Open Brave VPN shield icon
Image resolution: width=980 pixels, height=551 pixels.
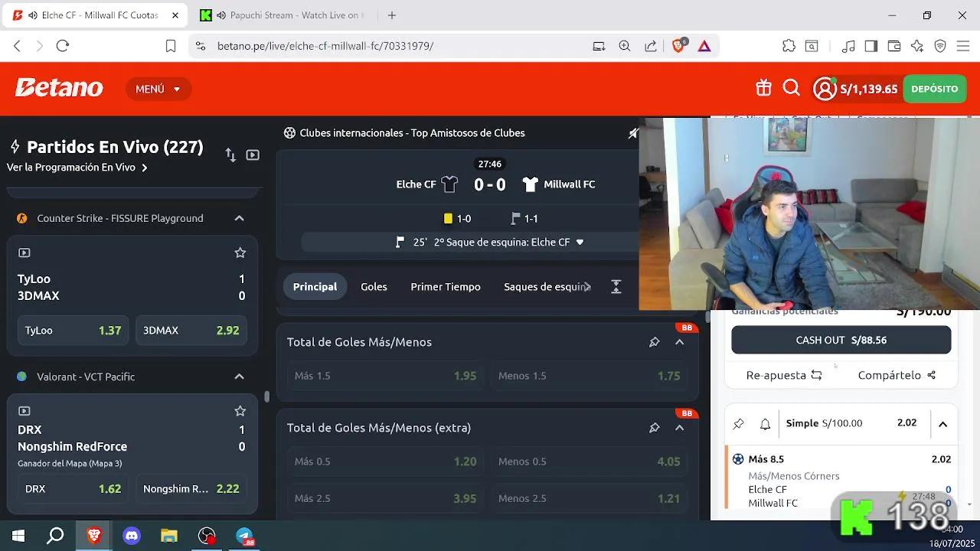[x=940, y=46]
